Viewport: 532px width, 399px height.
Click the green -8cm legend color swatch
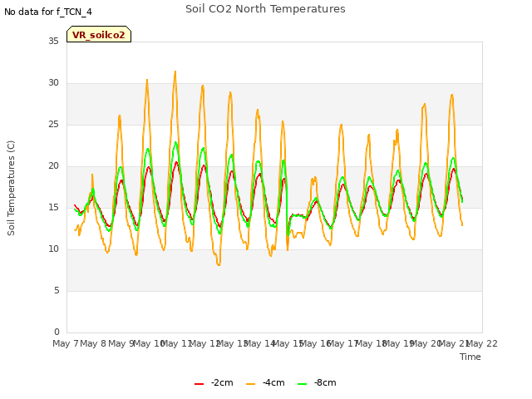click(303, 384)
